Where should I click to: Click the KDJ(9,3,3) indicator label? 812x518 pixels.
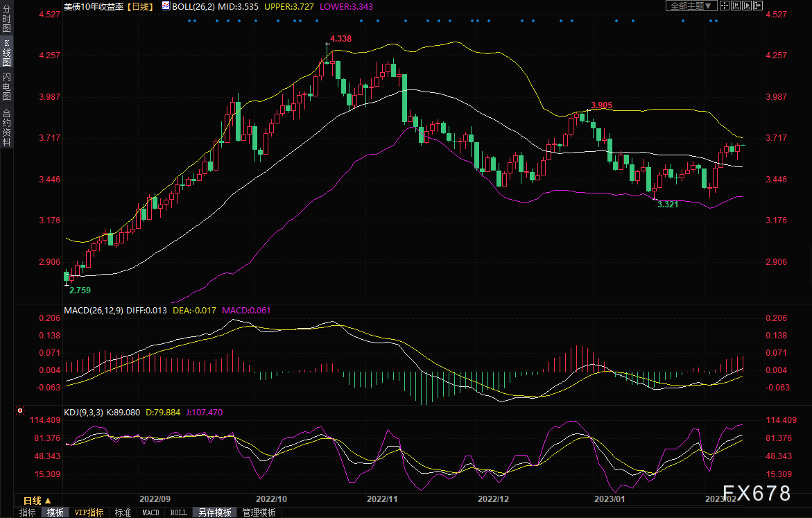[83, 413]
